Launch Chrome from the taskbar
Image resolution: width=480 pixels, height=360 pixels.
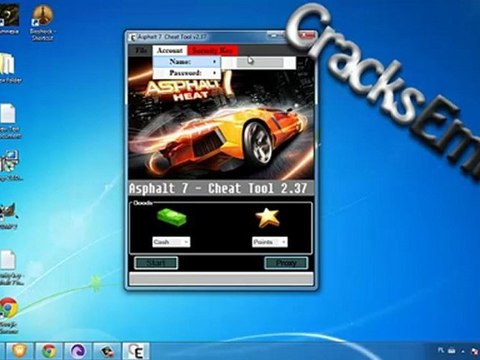point(49,351)
